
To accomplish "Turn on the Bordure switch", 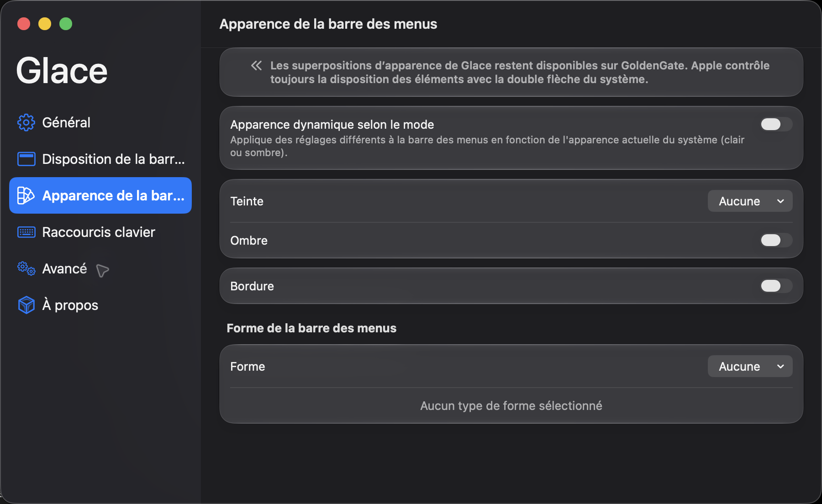I will pyautogui.click(x=776, y=286).
